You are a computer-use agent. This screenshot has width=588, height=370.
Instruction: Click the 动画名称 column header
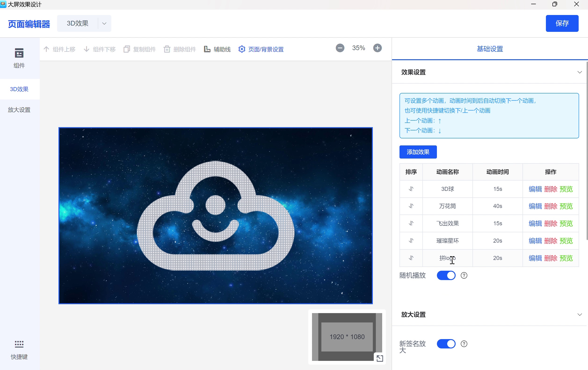[448, 172]
